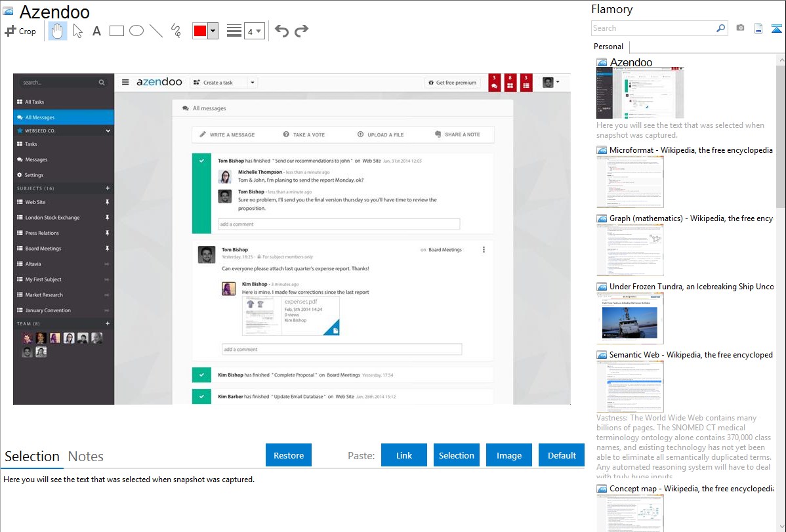Open the Under Frozen Tundra snapshot title
The height and width of the screenshot is (532, 786).
(692, 286)
